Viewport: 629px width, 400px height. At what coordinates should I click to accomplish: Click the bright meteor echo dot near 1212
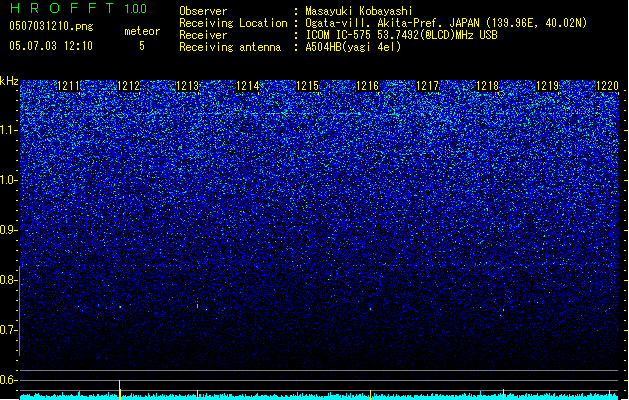120,307
